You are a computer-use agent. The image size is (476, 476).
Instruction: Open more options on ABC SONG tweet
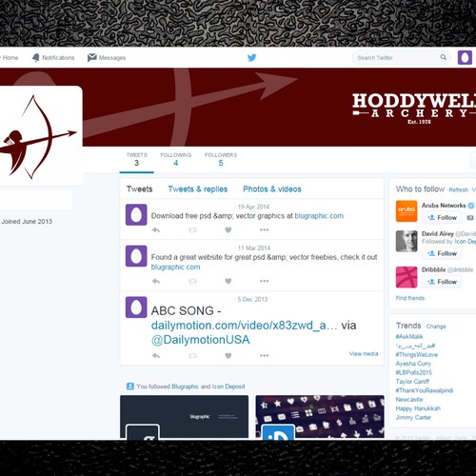click(265, 355)
